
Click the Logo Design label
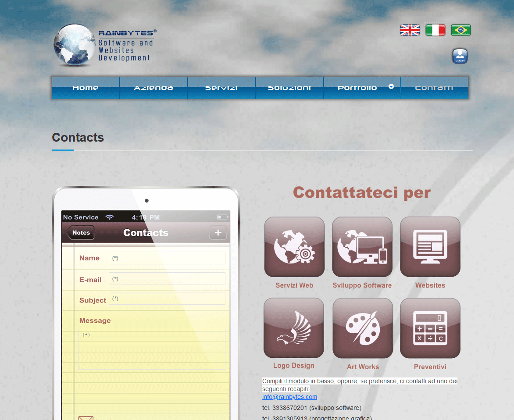pyautogui.click(x=294, y=366)
